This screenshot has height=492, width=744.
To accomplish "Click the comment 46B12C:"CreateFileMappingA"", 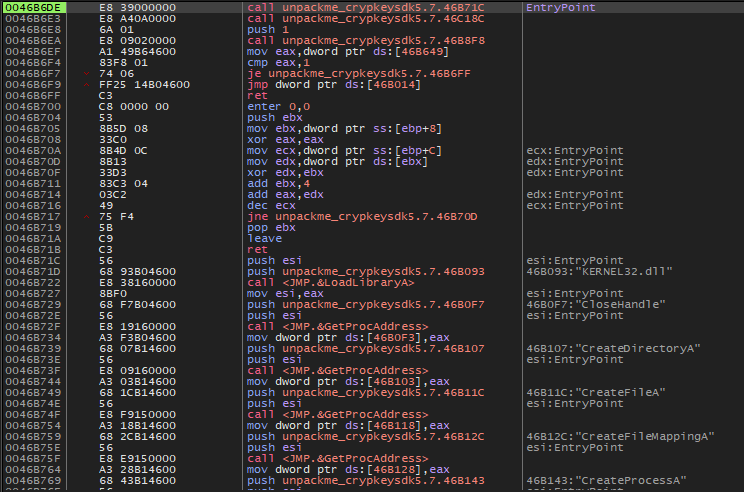I will tap(621, 436).
